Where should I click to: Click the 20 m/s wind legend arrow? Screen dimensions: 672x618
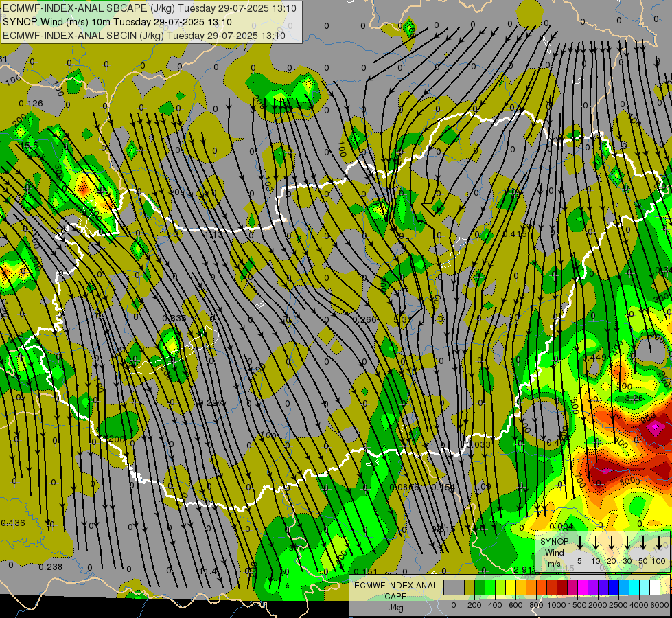coord(612,542)
